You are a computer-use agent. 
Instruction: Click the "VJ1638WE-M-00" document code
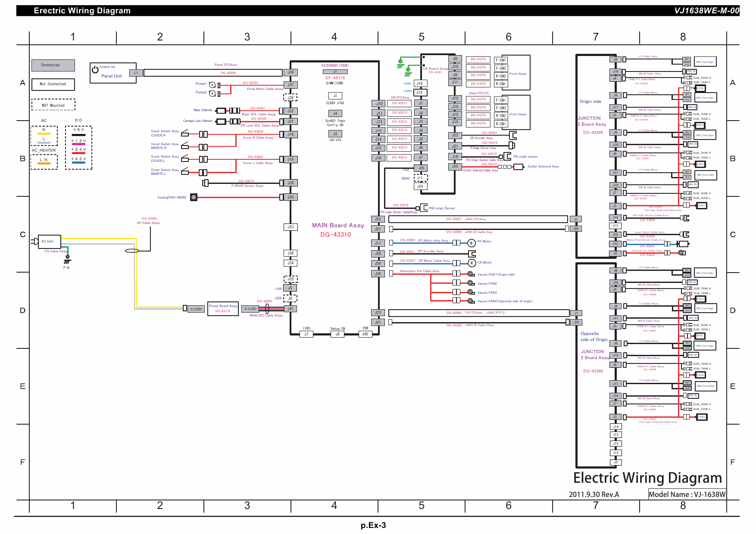point(707,11)
